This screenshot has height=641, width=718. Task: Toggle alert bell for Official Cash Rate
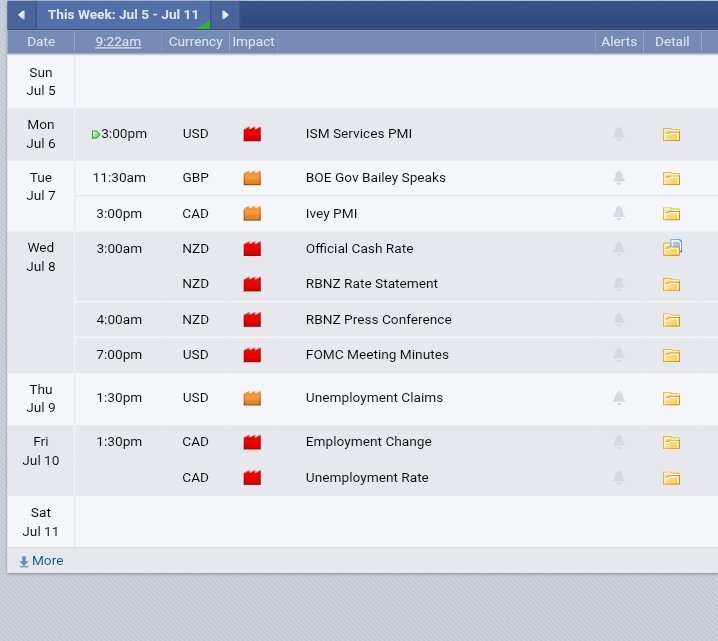click(619, 248)
